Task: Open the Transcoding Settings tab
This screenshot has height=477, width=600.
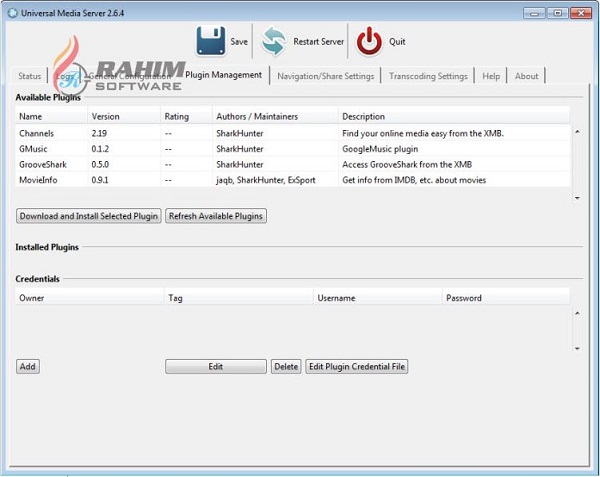Action: (x=428, y=76)
